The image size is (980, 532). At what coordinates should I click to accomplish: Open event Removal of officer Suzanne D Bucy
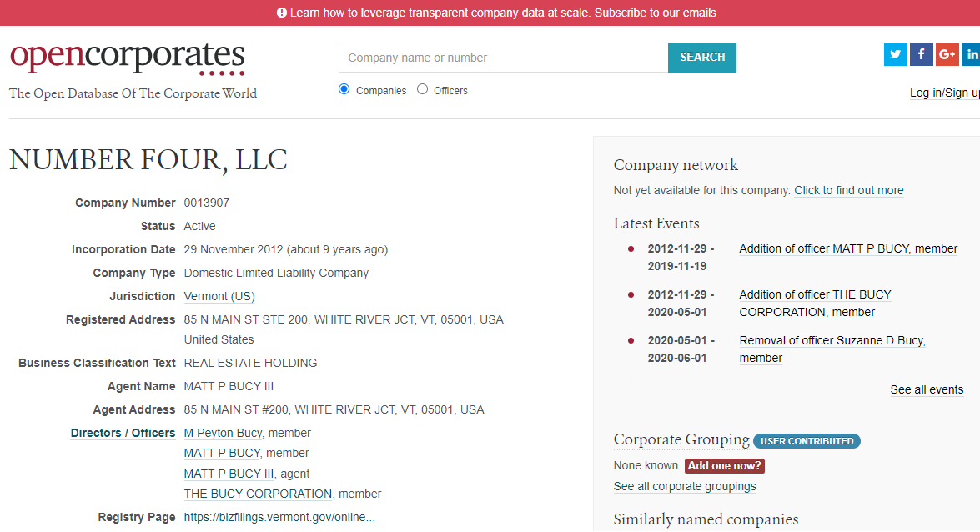click(832, 349)
